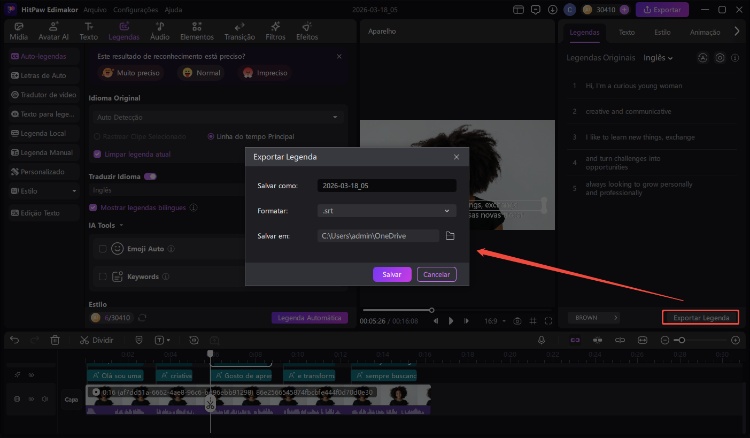This screenshot has height=438, width=750.
Task: Uncheck Limpar legenda atual checkbox
Action: click(97, 154)
